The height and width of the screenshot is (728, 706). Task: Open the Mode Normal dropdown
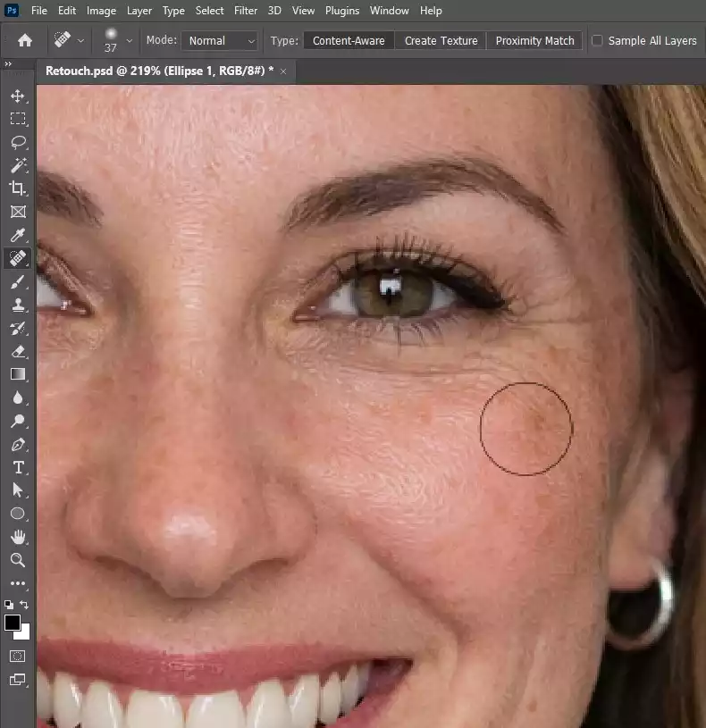click(x=220, y=41)
